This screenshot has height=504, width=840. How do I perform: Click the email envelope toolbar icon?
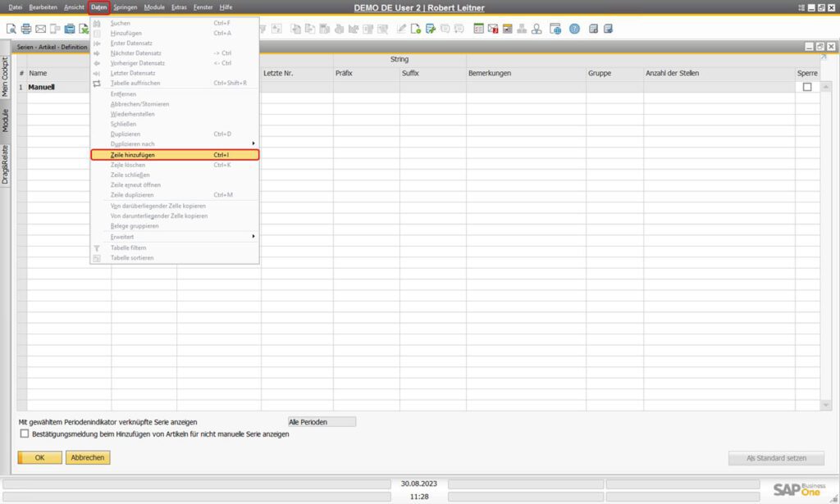(x=40, y=29)
